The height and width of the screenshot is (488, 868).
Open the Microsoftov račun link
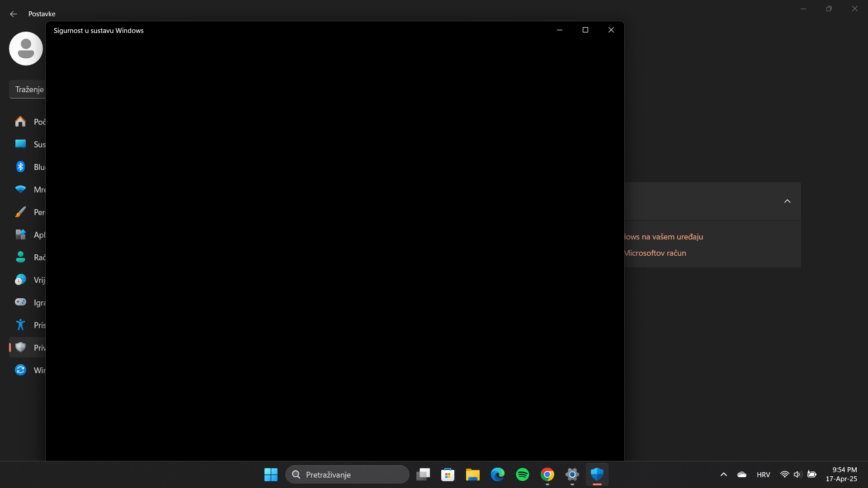pyautogui.click(x=655, y=253)
